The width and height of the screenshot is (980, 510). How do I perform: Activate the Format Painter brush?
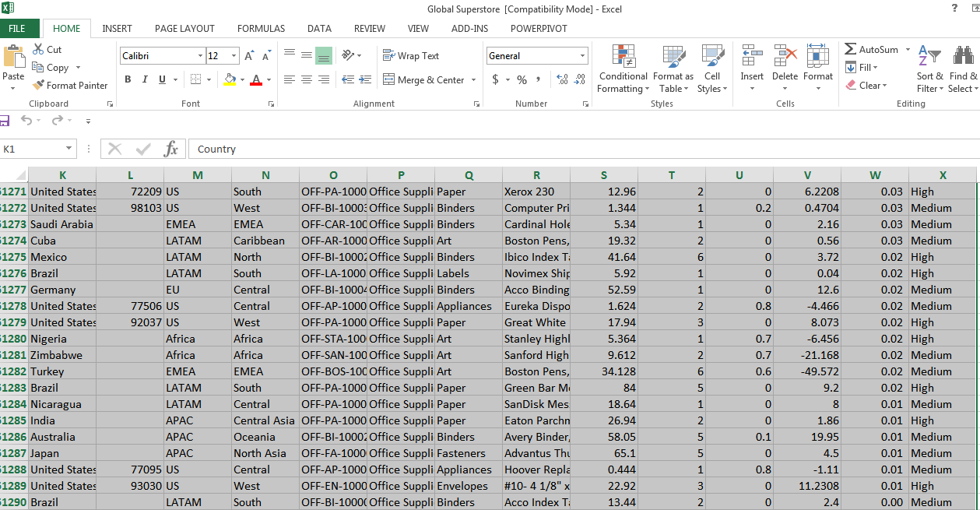coord(70,86)
